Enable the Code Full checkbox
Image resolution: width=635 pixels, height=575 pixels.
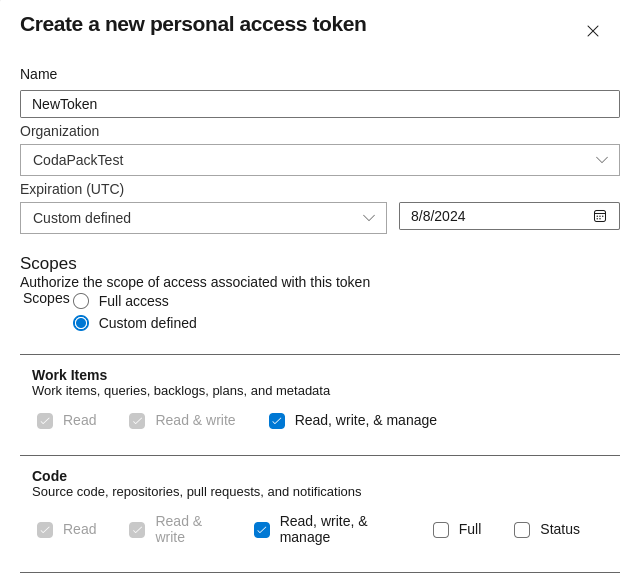pos(441,530)
